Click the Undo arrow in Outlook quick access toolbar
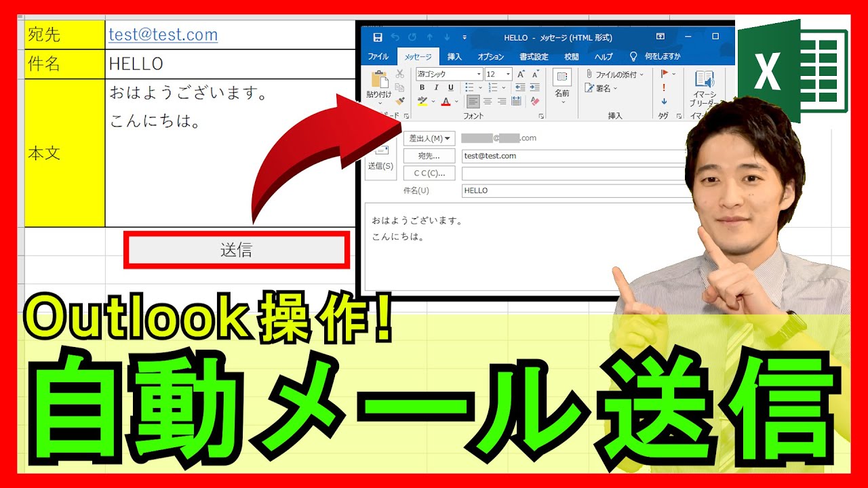 395,37
